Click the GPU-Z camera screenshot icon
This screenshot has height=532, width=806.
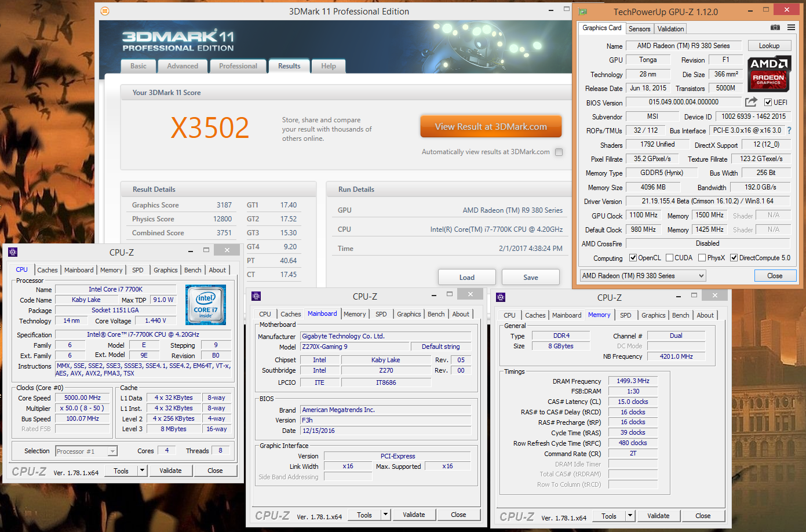[x=775, y=28]
